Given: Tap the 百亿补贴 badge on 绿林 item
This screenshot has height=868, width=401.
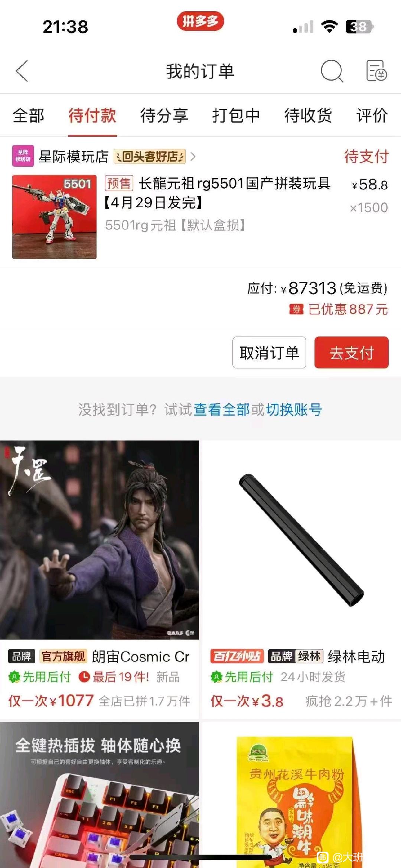Looking at the screenshot, I should (237, 656).
